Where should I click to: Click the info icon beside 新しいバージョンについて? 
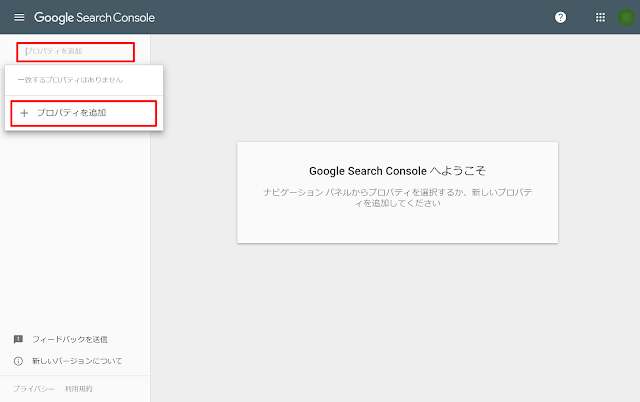pos(18,361)
